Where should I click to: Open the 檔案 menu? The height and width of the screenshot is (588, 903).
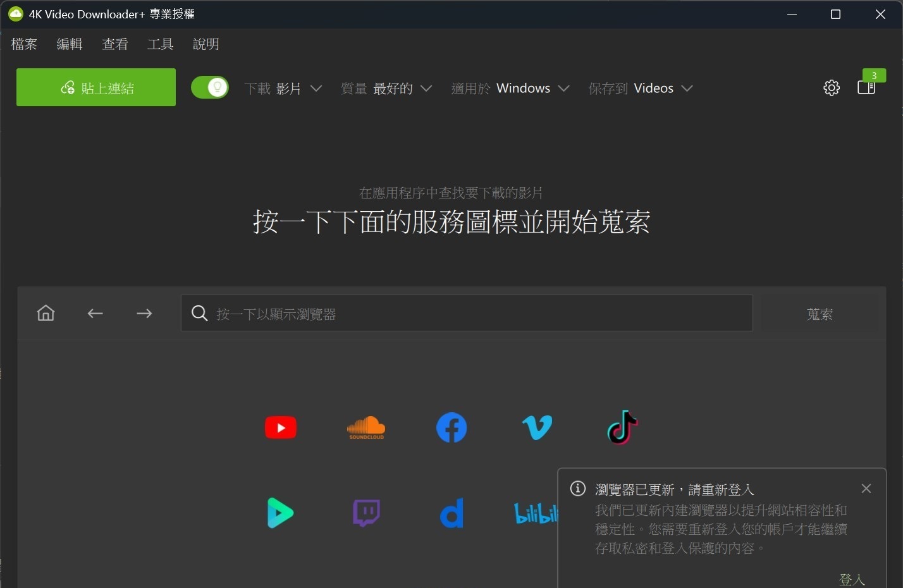point(24,44)
